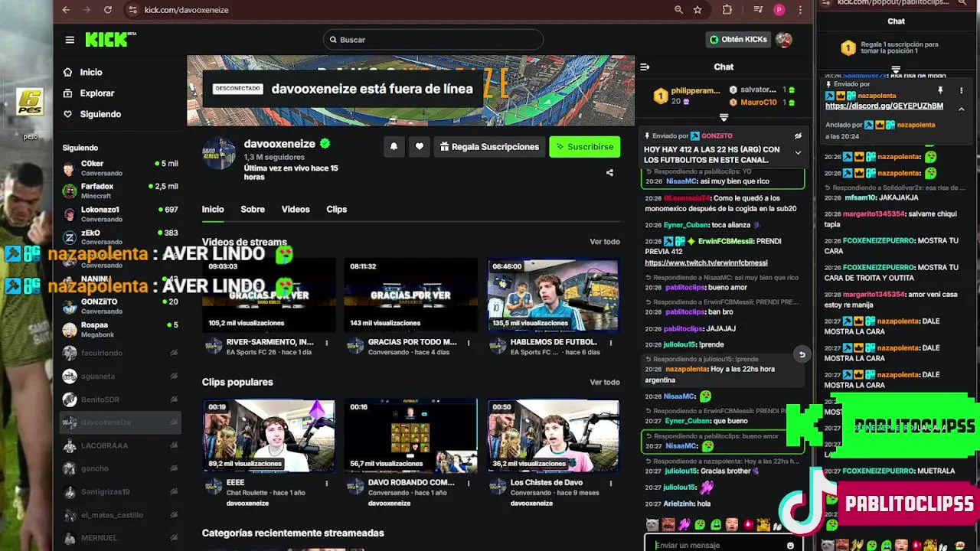Hide the pinned GONZiiTO message
The width and height of the screenshot is (980, 551).
click(x=798, y=136)
